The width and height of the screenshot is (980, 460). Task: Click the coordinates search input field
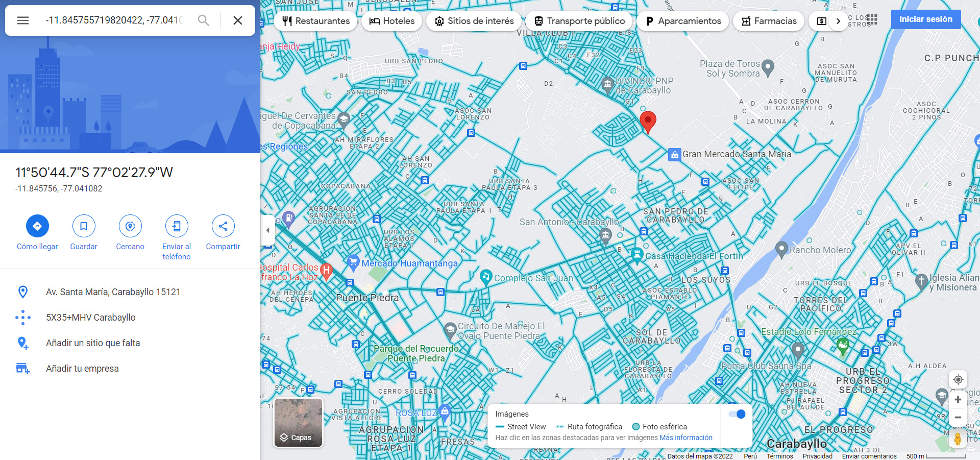pos(114,20)
